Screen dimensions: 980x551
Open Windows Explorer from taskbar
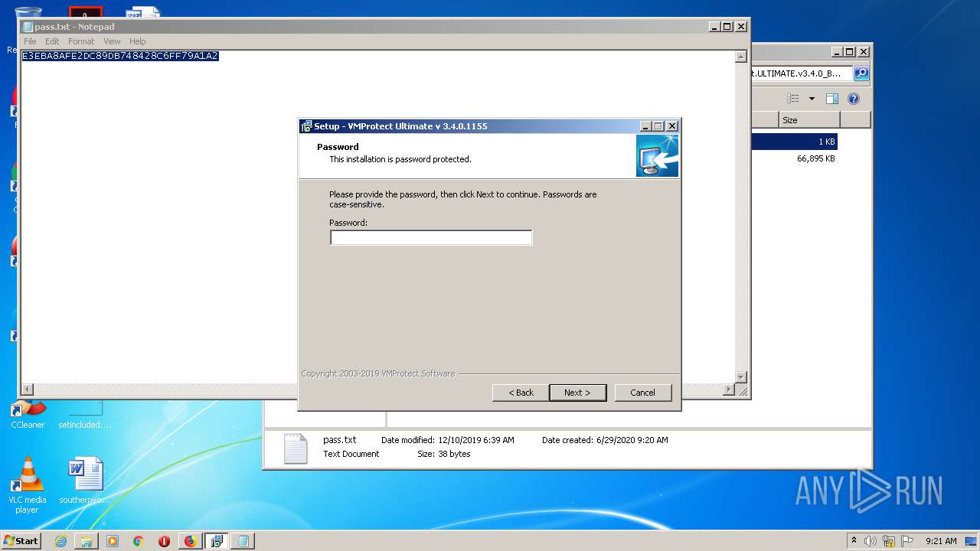[87, 541]
